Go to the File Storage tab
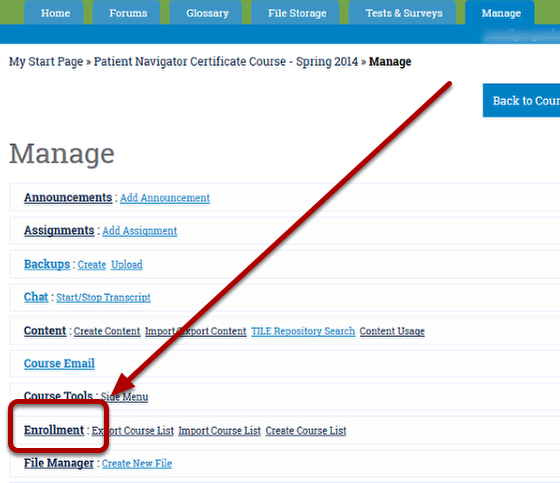 click(x=297, y=13)
